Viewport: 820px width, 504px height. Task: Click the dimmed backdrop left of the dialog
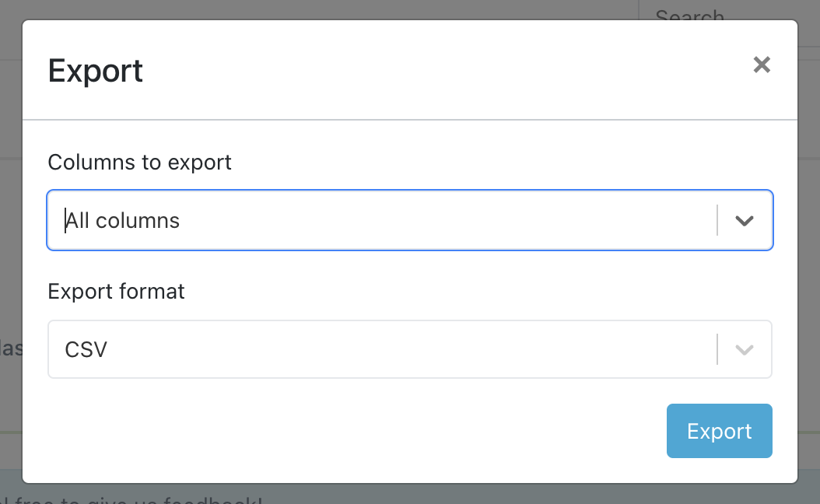(x=10, y=233)
